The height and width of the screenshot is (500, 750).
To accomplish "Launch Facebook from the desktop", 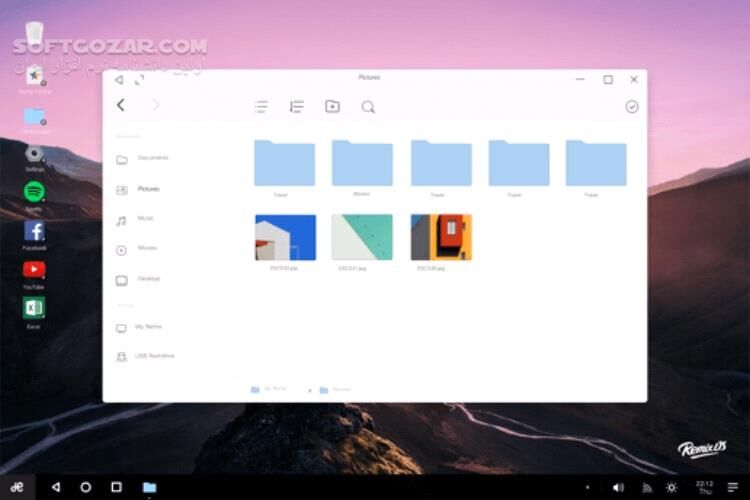I will (x=34, y=231).
